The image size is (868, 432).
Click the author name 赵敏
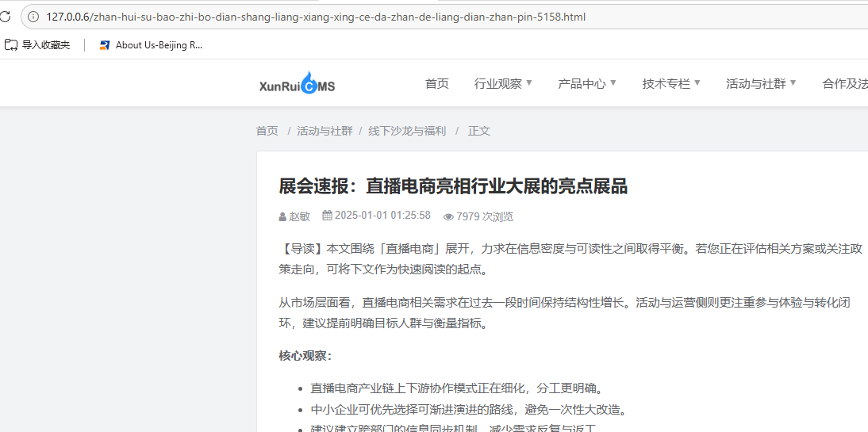click(299, 216)
